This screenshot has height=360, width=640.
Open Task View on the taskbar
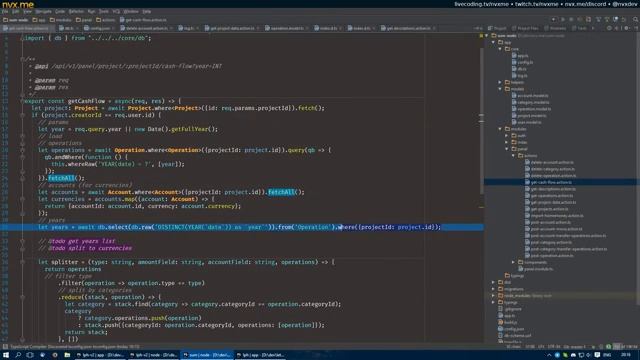tap(30, 355)
